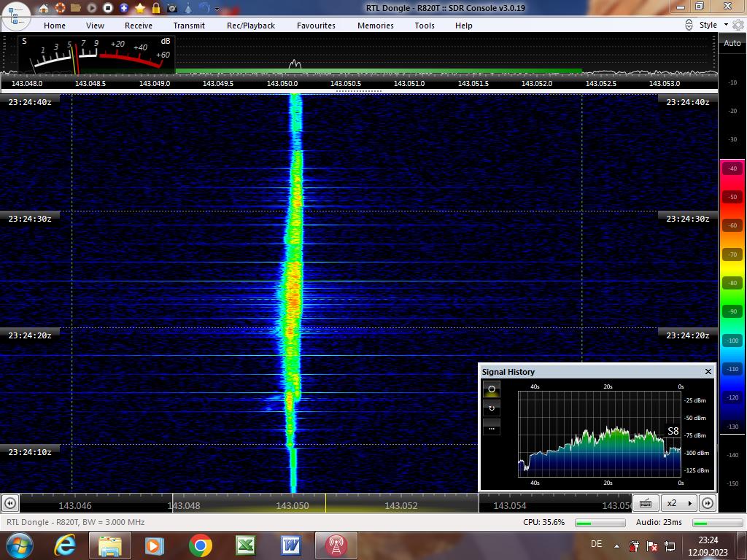Screen dimensions: 747x560
Task: Click the padlock lock icon
Action: tap(156, 7)
